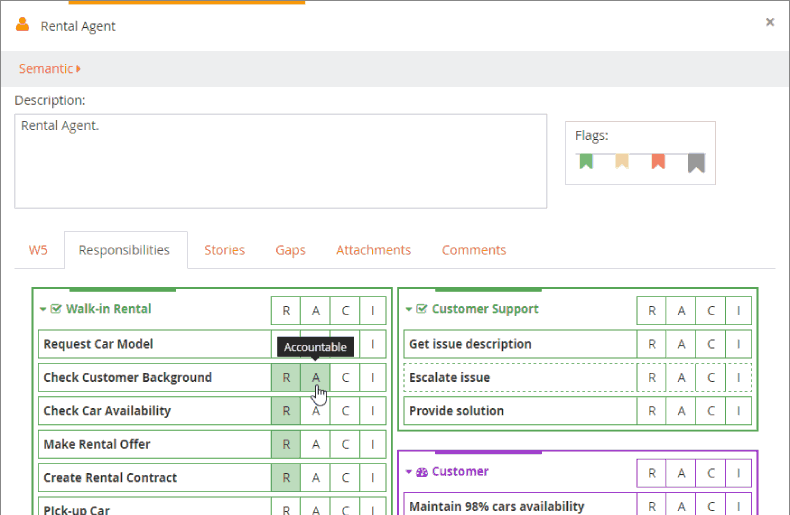Screen dimensions: 790x515
Task: Collapse the Walk-in Rental group
Action: click(43, 310)
